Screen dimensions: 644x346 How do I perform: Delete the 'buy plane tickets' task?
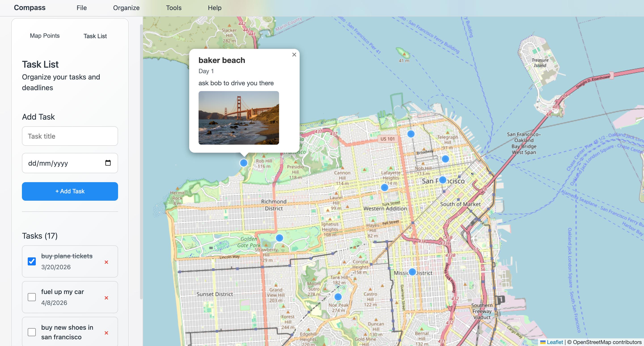[x=106, y=262]
